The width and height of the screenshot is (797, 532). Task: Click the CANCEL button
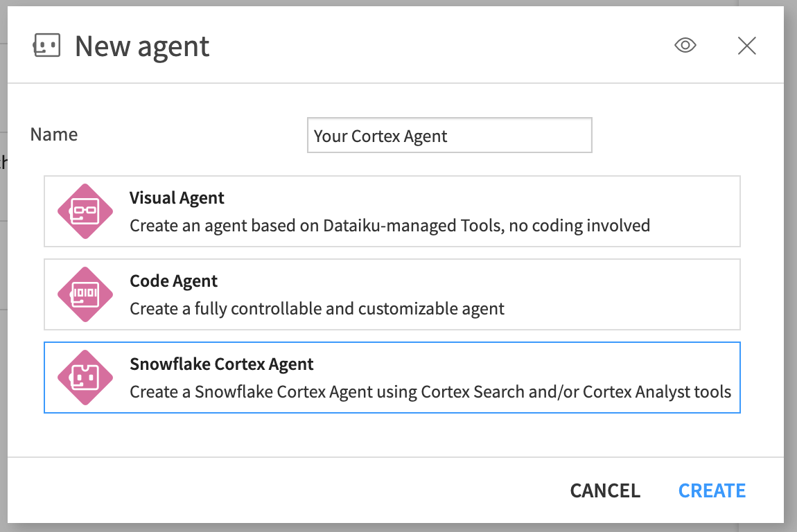tap(605, 491)
